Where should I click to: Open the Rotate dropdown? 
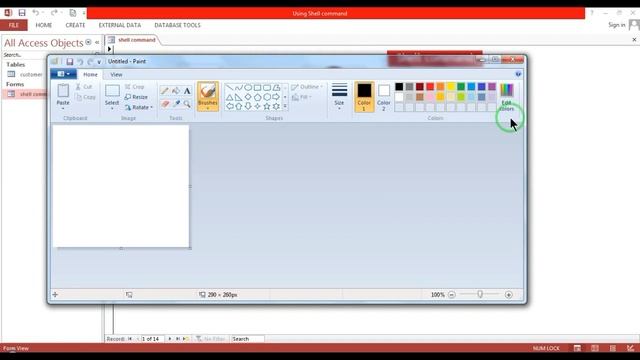[x=139, y=107]
